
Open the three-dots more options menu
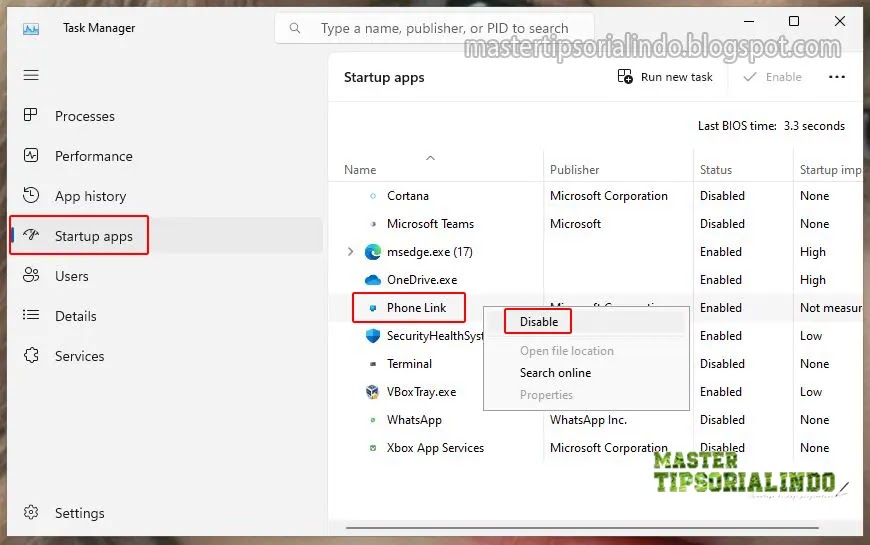pyautogui.click(x=837, y=77)
